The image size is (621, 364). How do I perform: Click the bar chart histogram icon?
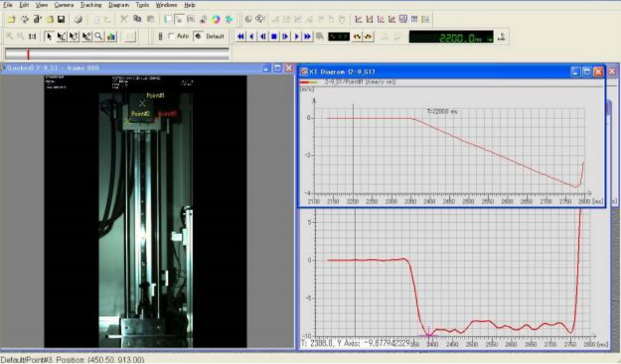click(111, 37)
